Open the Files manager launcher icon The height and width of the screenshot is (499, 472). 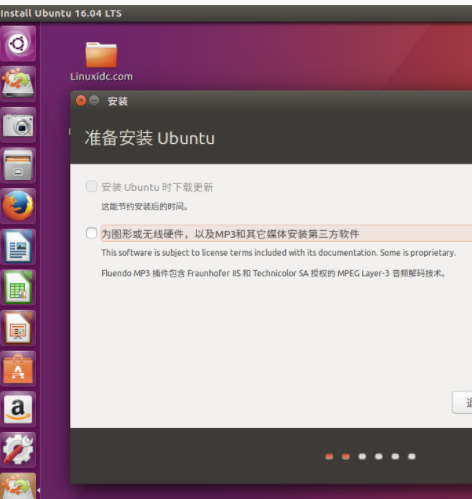18,165
